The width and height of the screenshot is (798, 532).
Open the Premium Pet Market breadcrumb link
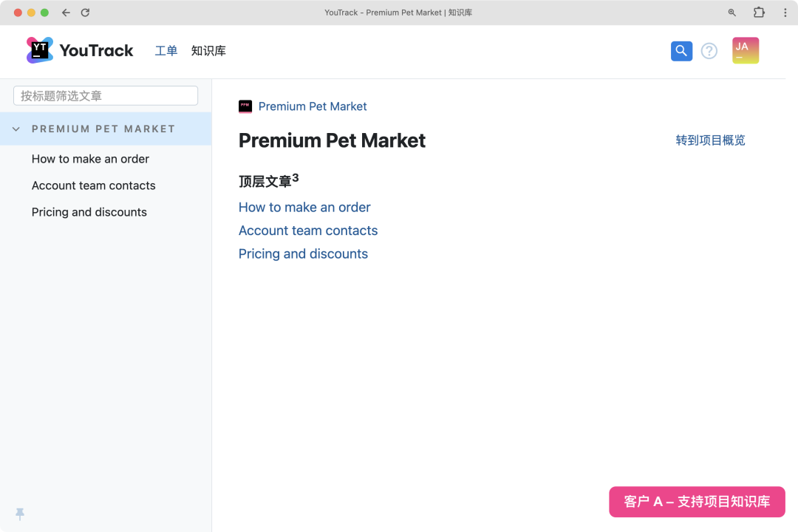[313, 106]
